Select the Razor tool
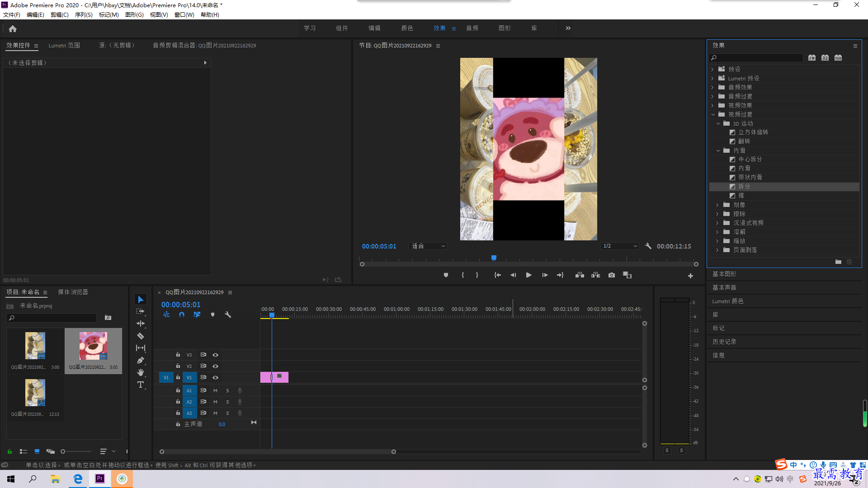Screen dimensions: 868x488 tap(141, 336)
